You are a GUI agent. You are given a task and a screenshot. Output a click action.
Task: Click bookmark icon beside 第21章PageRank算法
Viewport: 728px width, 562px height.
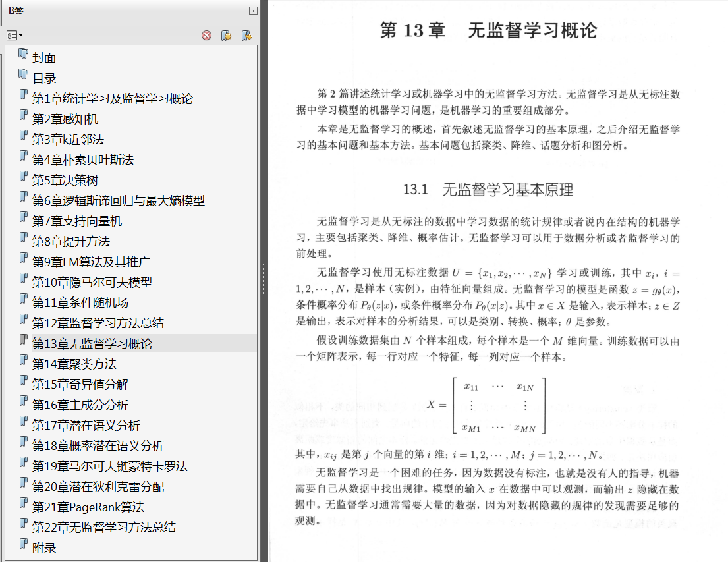point(23,503)
